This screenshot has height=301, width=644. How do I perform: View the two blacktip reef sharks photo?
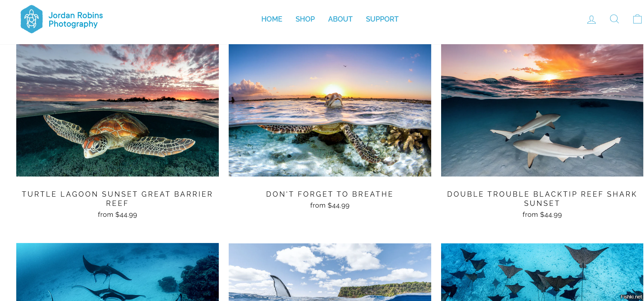click(x=542, y=110)
